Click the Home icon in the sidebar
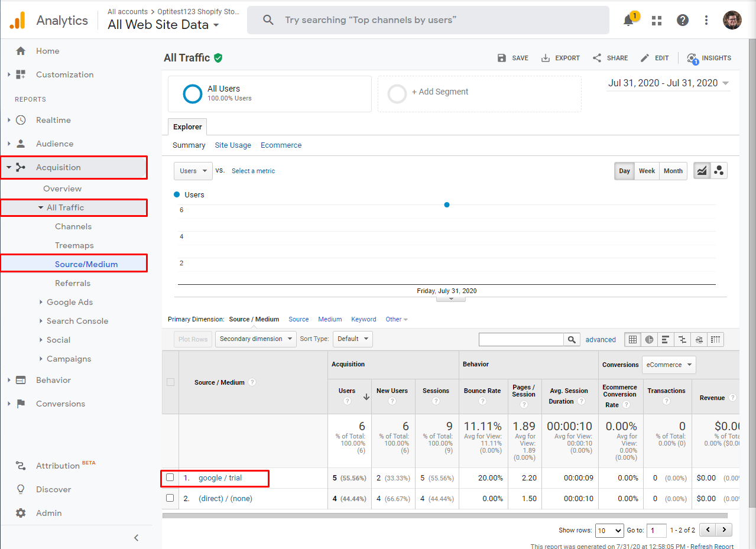 pyautogui.click(x=21, y=51)
